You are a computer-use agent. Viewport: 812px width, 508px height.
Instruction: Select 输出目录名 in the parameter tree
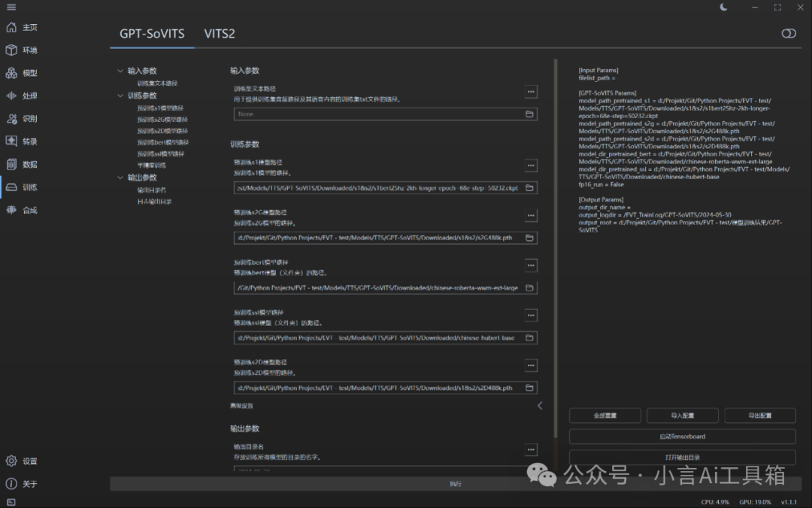152,190
